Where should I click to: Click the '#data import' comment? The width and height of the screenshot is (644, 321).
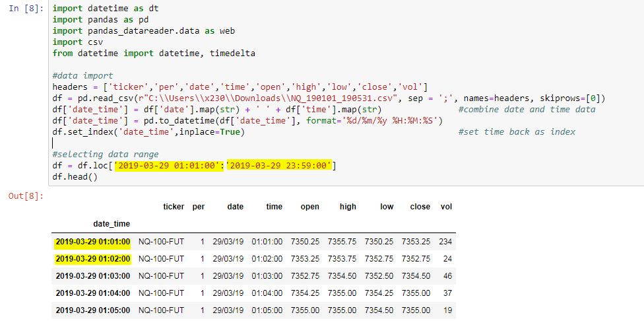point(82,75)
